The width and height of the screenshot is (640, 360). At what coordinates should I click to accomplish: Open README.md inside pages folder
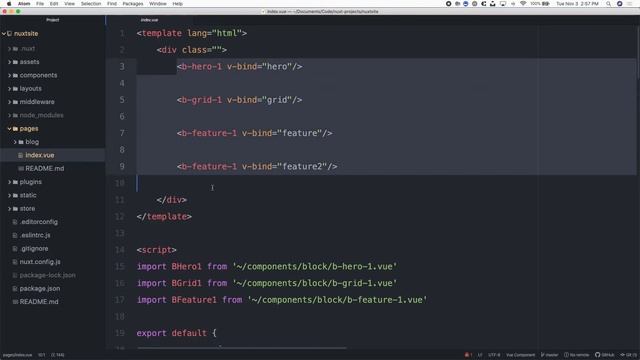pos(44,169)
